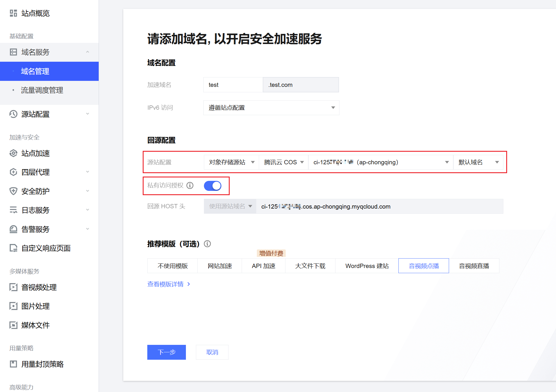Click the 安全防护 shield icon
This screenshot has height=392, width=556.
[x=13, y=191]
